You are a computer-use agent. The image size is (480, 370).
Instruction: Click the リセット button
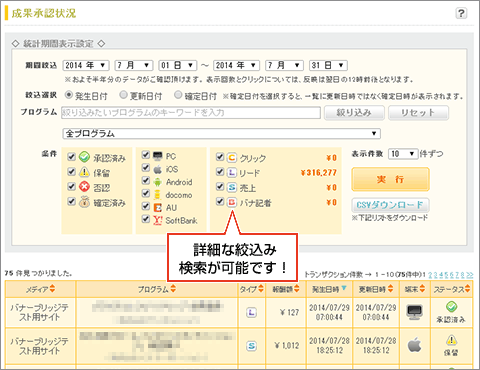(x=418, y=113)
